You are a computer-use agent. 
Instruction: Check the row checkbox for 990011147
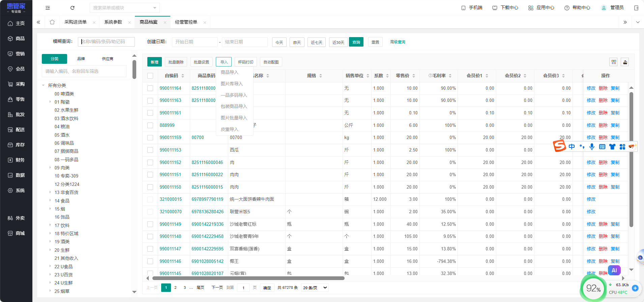pyautogui.click(x=150, y=249)
